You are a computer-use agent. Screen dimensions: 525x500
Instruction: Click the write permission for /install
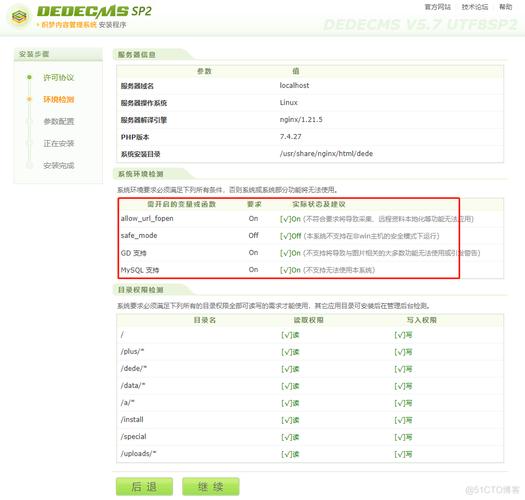tap(403, 420)
